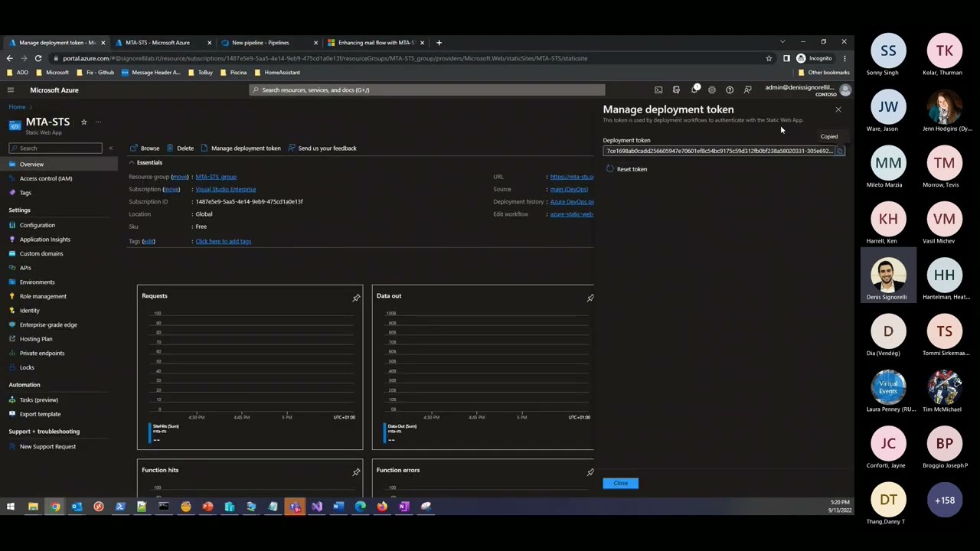Viewport: 980px width, 551px height.
Task: Open the main (DevOps) source link
Action: click(569, 190)
